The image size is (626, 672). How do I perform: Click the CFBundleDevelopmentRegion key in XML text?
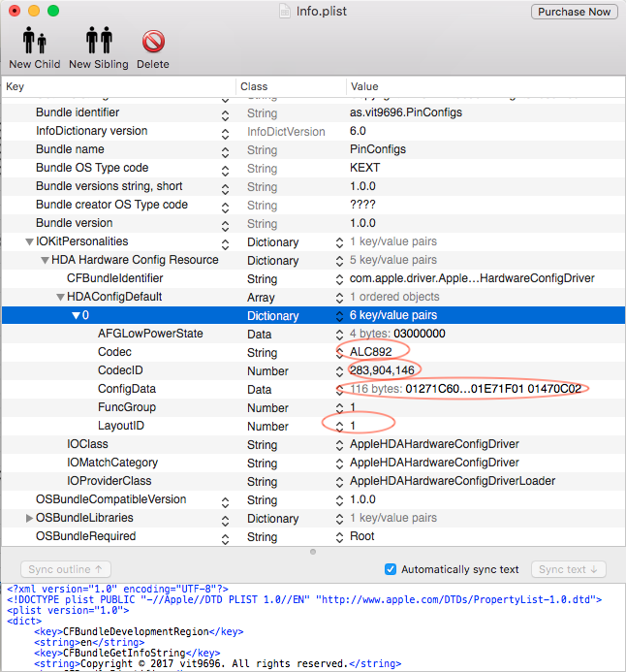136,631
